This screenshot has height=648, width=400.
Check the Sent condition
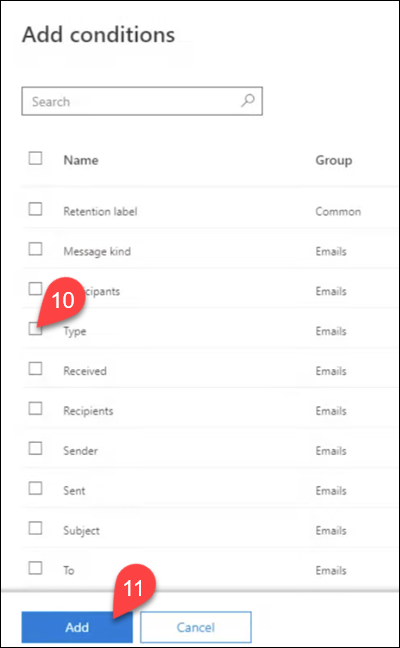coord(36,488)
